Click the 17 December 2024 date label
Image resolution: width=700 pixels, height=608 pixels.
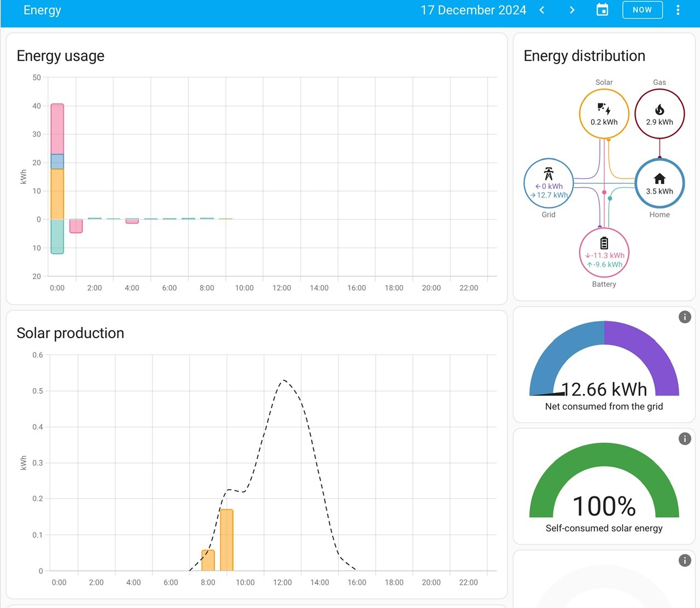(x=473, y=10)
